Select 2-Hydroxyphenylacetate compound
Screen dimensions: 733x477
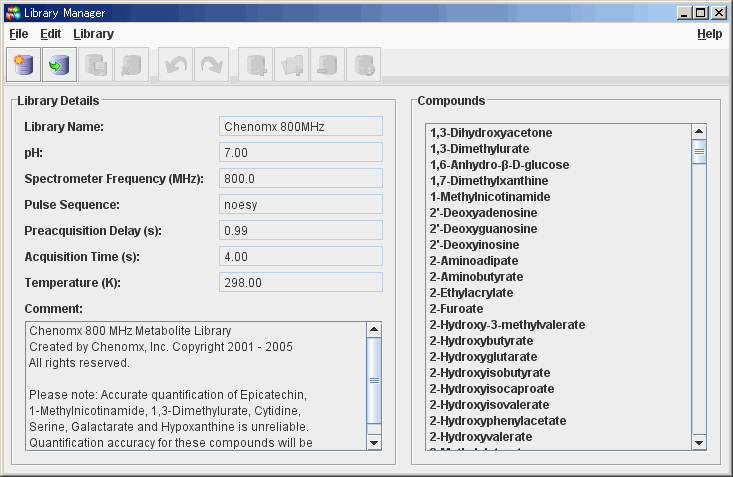pyautogui.click(x=559, y=420)
